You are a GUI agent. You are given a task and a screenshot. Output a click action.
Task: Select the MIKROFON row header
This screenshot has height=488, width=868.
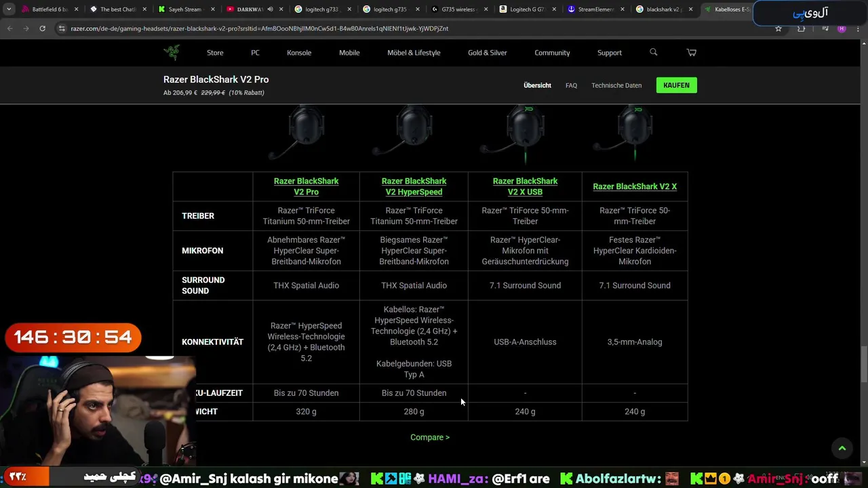212,251
